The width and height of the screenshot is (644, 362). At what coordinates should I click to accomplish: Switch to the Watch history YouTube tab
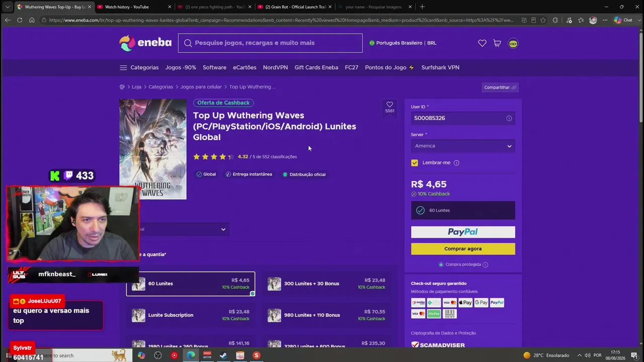[133, 7]
